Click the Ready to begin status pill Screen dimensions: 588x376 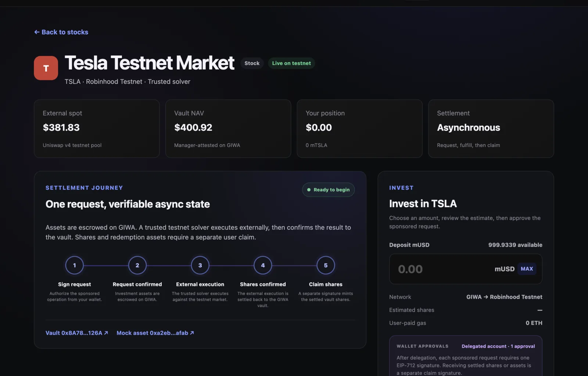(x=328, y=190)
